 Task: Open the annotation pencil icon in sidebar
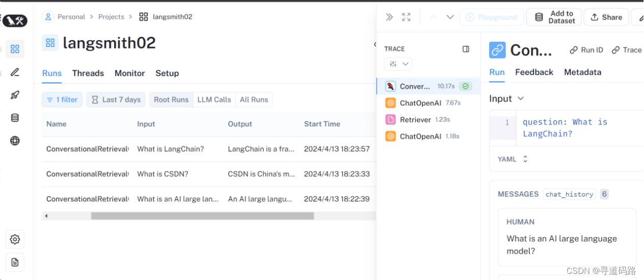[15, 72]
